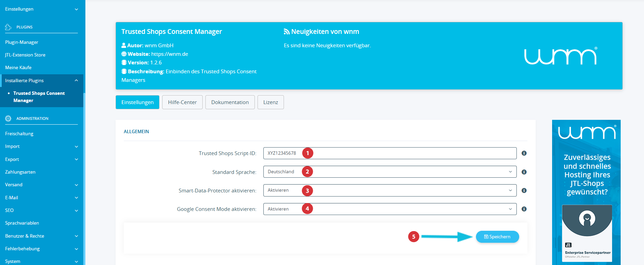Open the https://wnm.de website link
The image size is (644, 265).
coord(170,54)
